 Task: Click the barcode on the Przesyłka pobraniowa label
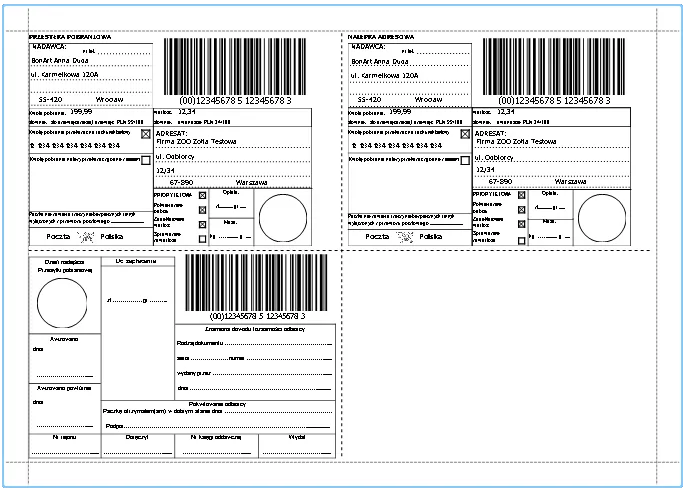236,67
